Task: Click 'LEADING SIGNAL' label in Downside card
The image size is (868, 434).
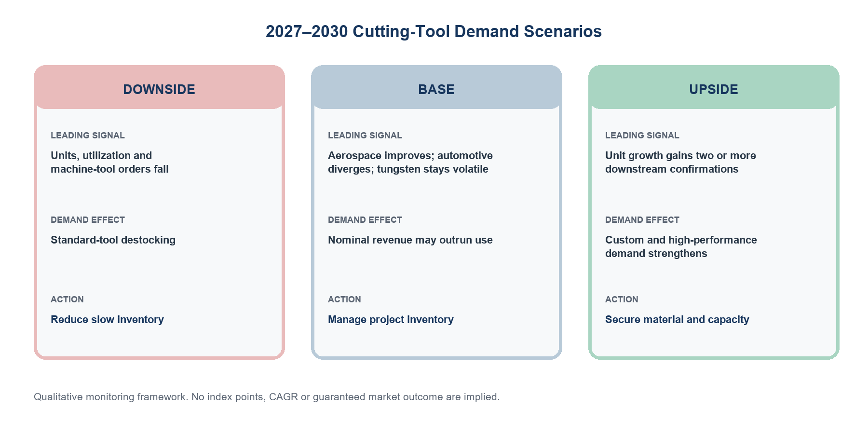Action: point(88,136)
